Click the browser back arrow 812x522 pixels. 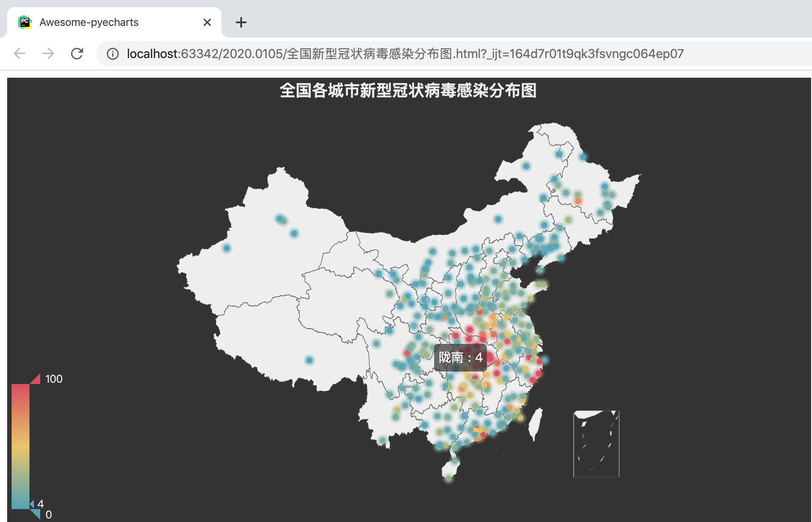20,54
